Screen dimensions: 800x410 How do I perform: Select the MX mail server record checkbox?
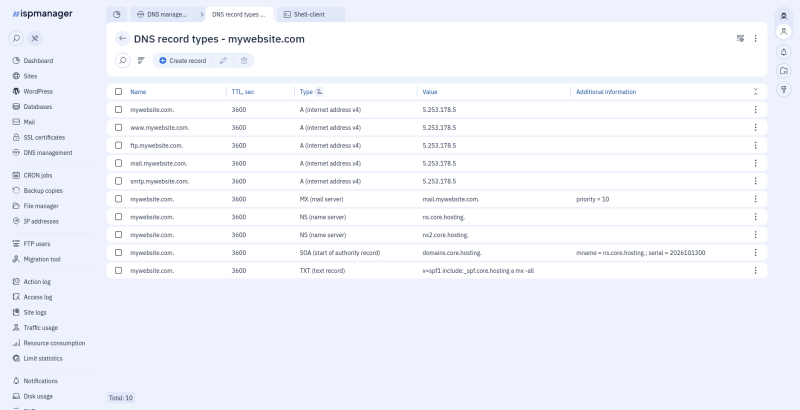tap(118, 199)
